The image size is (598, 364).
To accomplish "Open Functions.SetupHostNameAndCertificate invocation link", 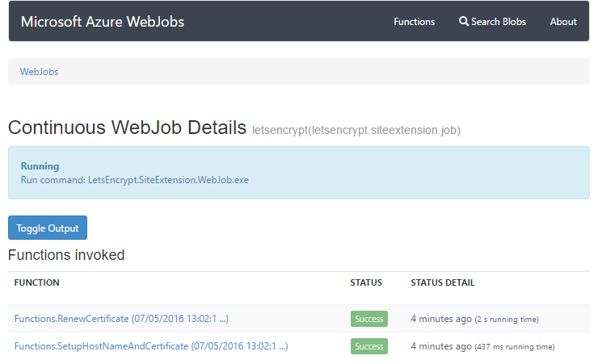I will click(x=151, y=346).
